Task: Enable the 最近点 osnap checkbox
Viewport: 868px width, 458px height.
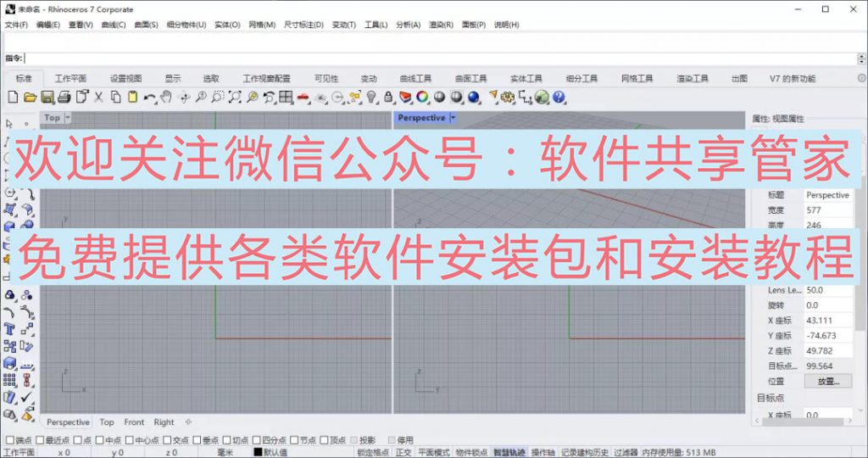Action: pos(40,440)
